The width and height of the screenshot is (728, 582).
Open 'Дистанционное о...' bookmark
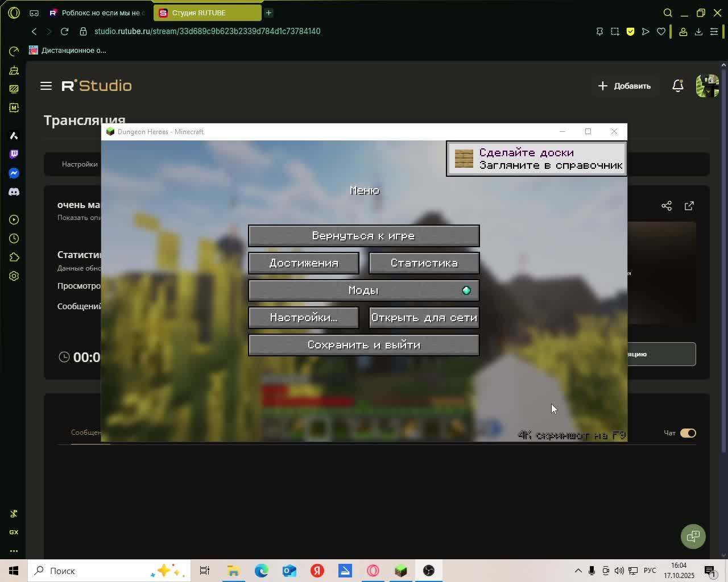pyautogui.click(x=68, y=50)
